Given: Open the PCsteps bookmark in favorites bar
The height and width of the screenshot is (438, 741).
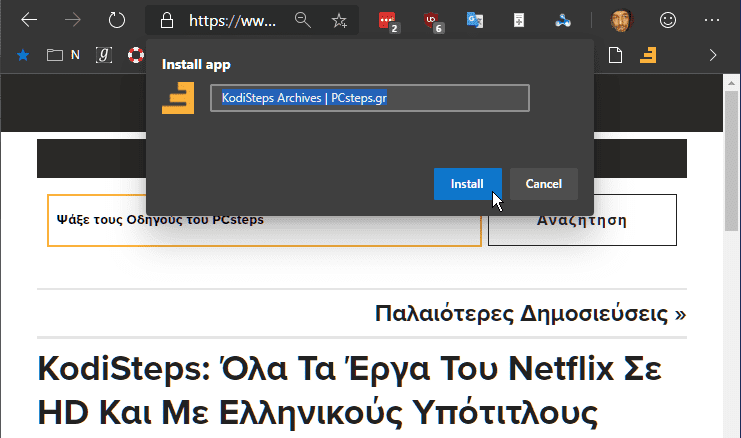Looking at the screenshot, I should tap(648, 55).
